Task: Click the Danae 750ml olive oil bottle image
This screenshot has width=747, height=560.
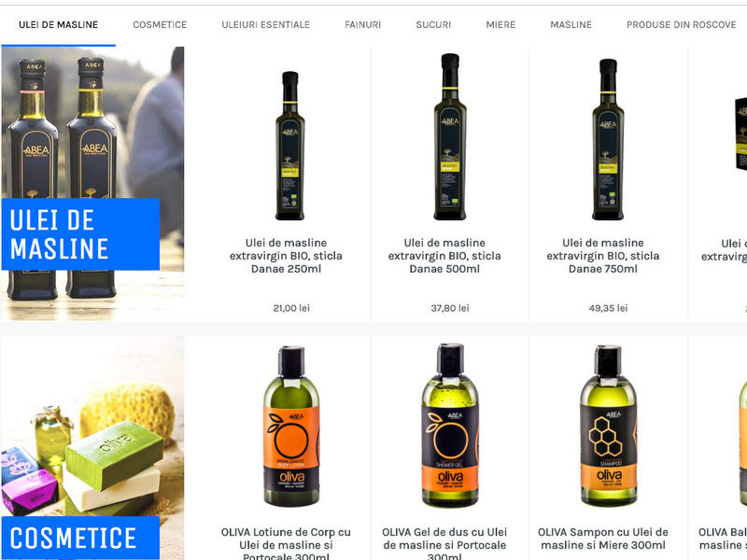Action: click(x=608, y=139)
